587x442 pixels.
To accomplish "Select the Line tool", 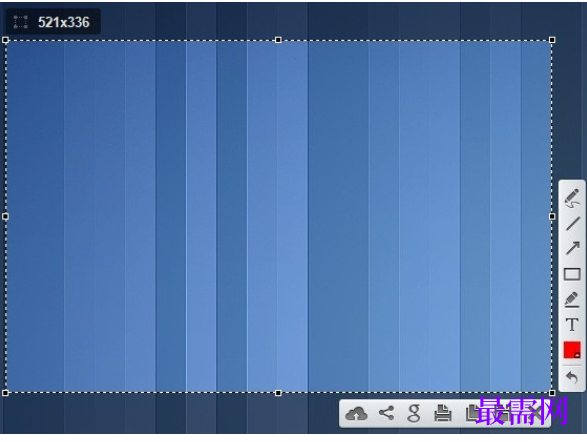I will click(x=572, y=224).
